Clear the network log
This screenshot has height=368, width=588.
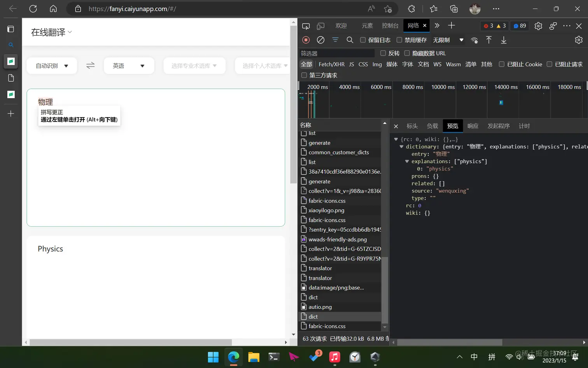[320, 40]
